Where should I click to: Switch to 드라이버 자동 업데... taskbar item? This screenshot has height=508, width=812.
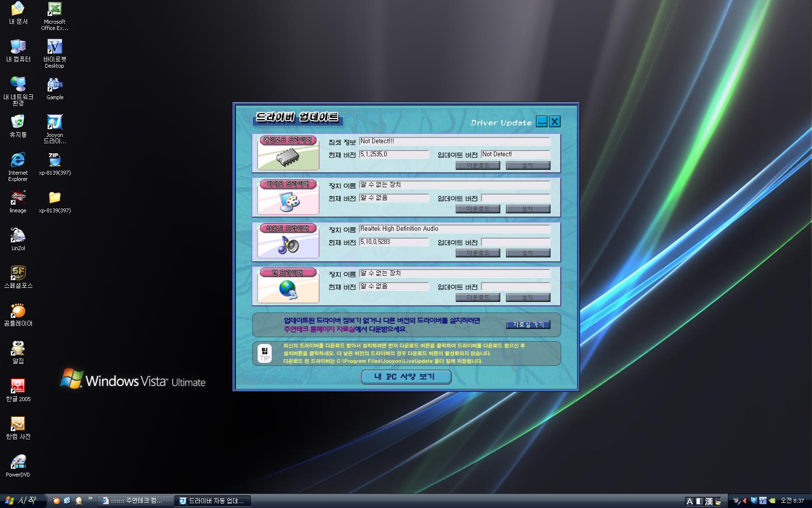coord(212,501)
